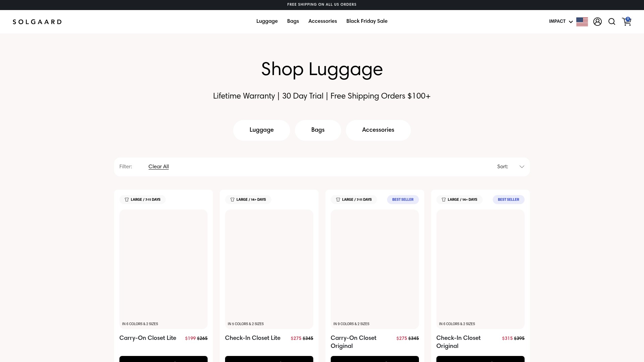Screen dimensions: 644x362
Task: Click shirt icon on Check-In Closet Original badge
Action: point(444,199)
